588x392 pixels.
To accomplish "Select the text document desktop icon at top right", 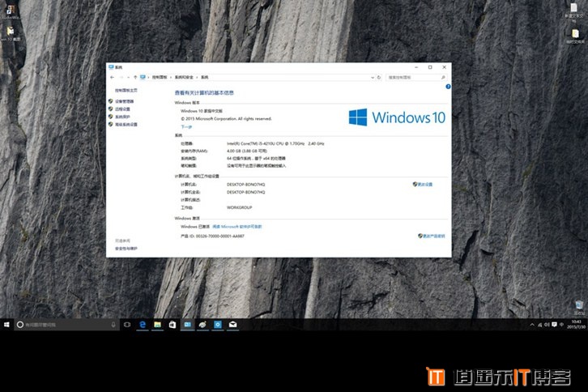I will click(573, 11).
